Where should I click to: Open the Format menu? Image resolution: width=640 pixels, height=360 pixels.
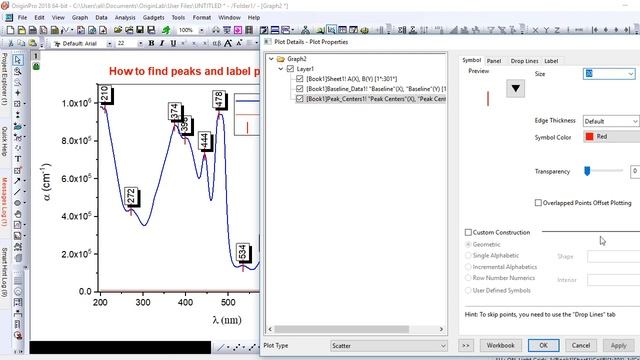click(202, 18)
